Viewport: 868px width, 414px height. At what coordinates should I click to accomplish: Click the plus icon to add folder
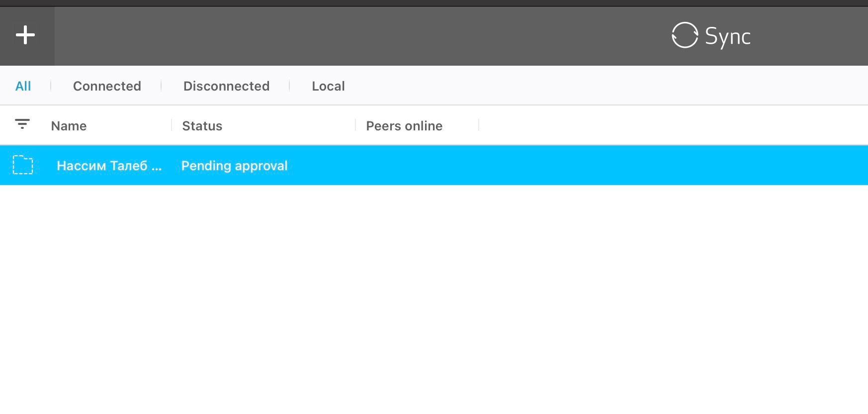tap(25, 35)
